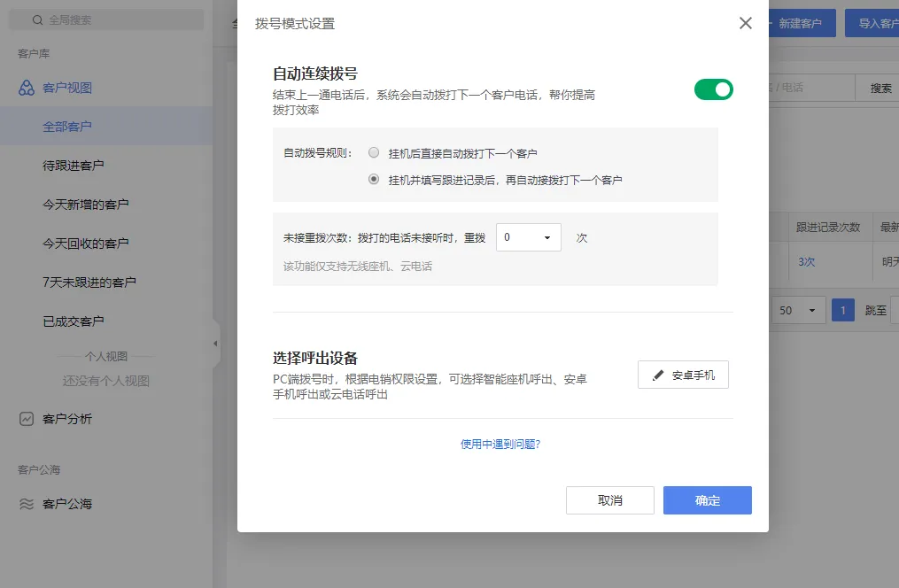The image size is (899, 588).
Task: Go to page 1 in pagination
Action: (x=843, y=310)
